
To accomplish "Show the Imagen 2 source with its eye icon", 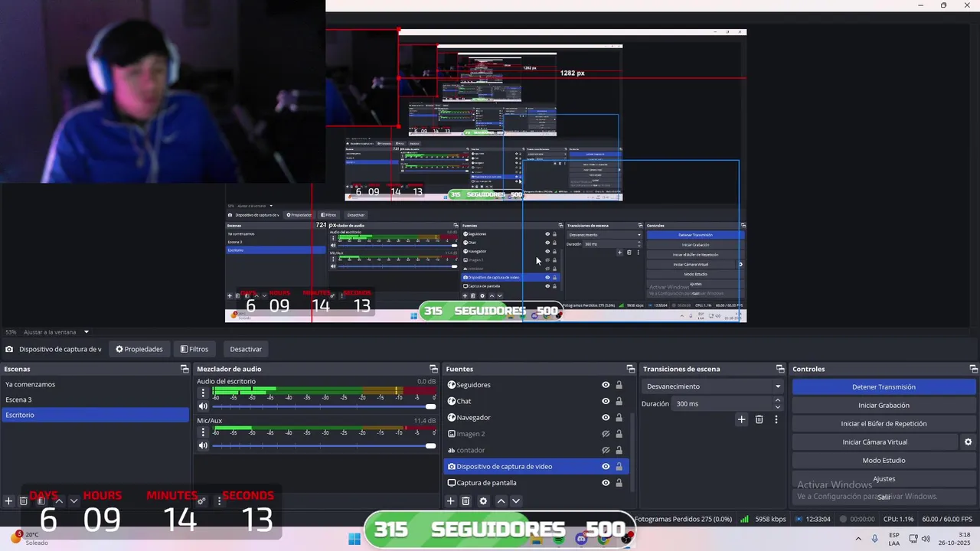I will [606, 434].
